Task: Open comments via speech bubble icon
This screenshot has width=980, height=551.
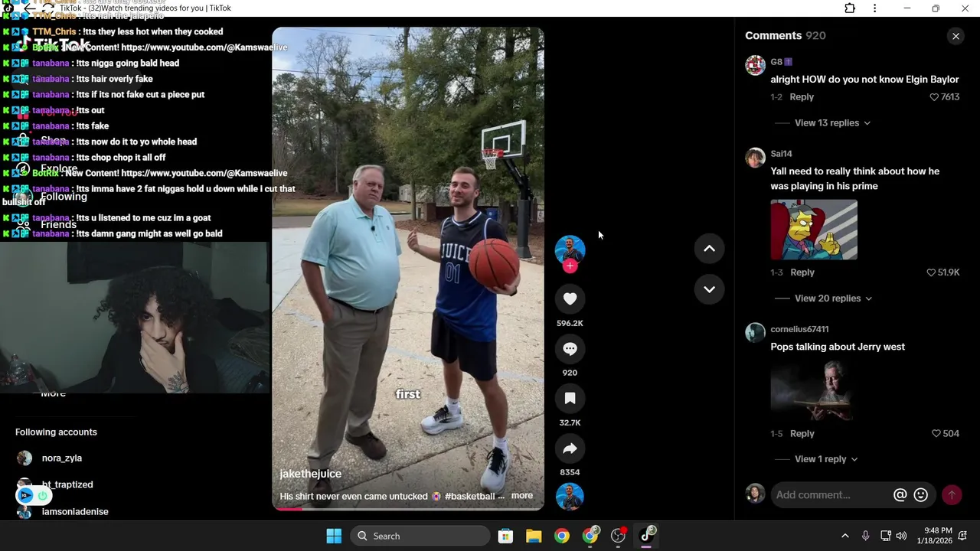Action: 570,349
